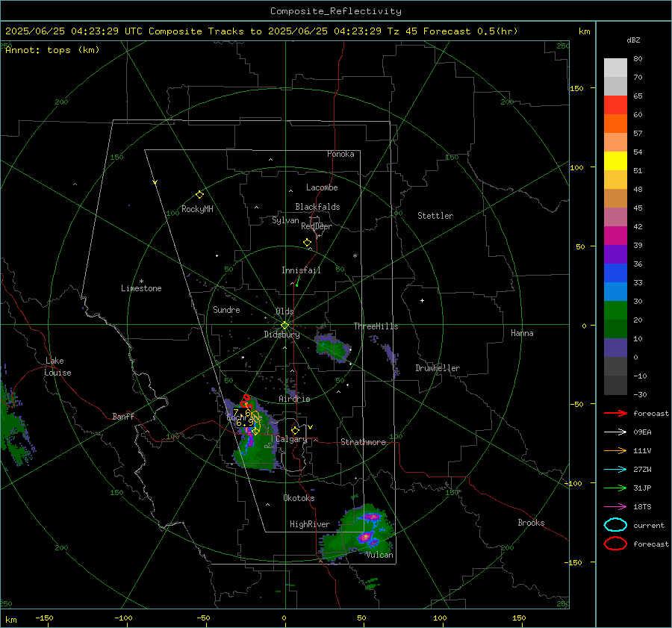Click the Stettler city label
672x628 pixels.
435,216
